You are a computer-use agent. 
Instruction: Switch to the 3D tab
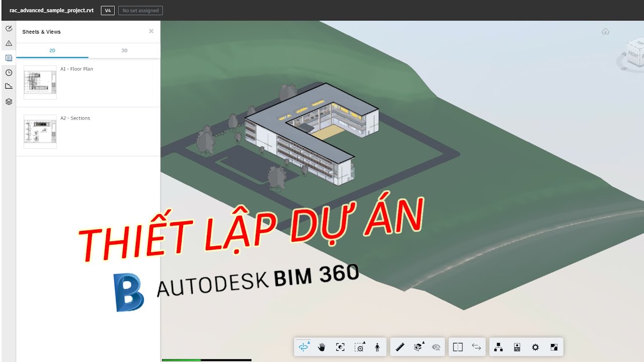point(124,50)
